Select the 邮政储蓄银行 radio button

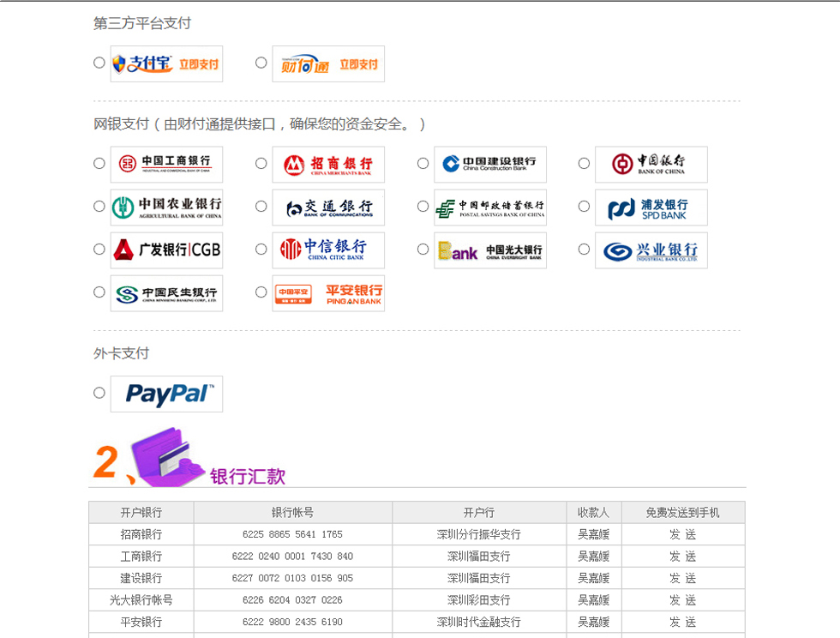tap(423, 207)
